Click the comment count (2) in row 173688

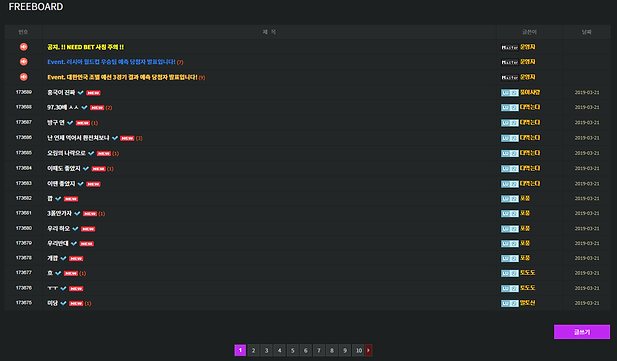109,108
